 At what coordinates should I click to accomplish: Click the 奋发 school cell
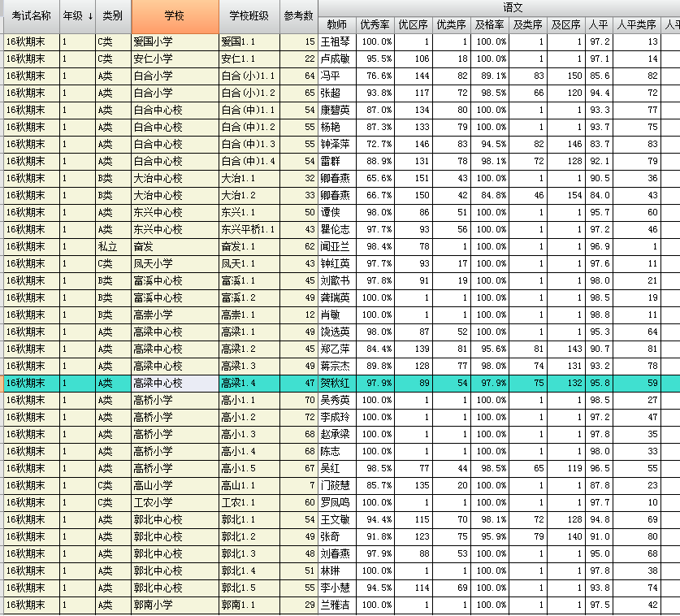[x=174, y=247]
